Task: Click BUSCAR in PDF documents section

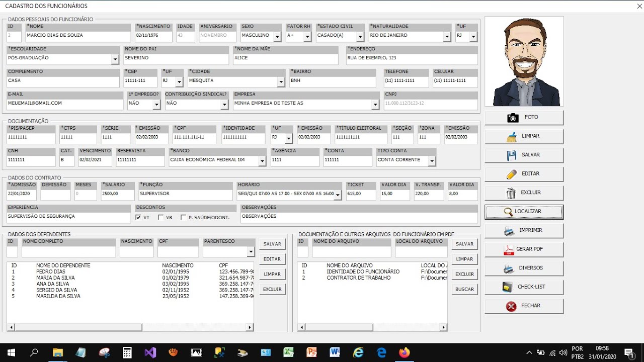Action: pyautogui.click(x=464, y=290)
